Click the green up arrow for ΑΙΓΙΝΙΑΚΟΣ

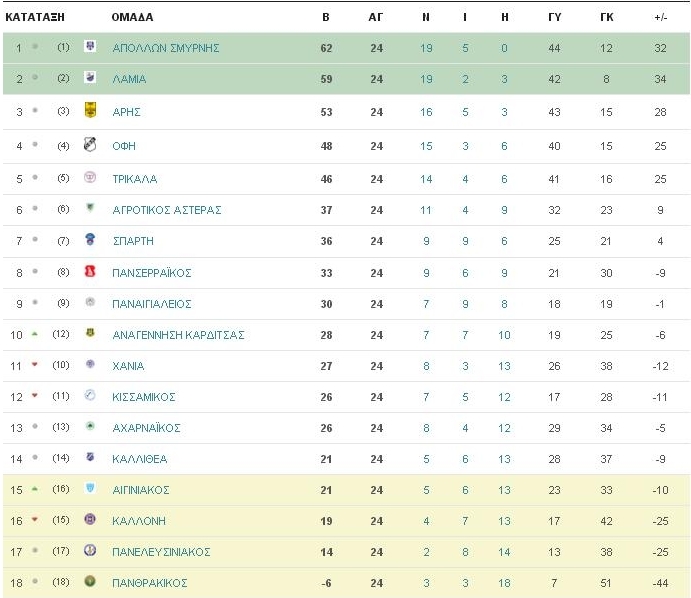tap(34, 489)
